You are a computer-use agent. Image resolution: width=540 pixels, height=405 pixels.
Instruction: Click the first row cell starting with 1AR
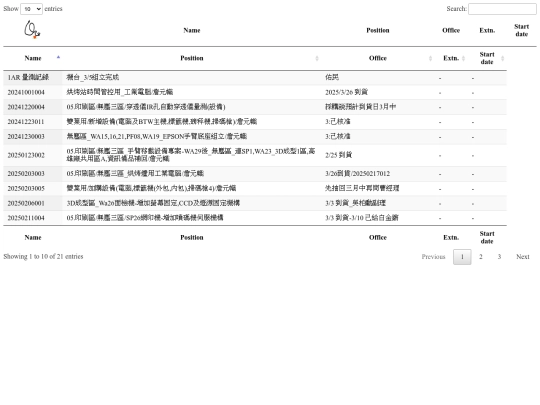point(33,77)
